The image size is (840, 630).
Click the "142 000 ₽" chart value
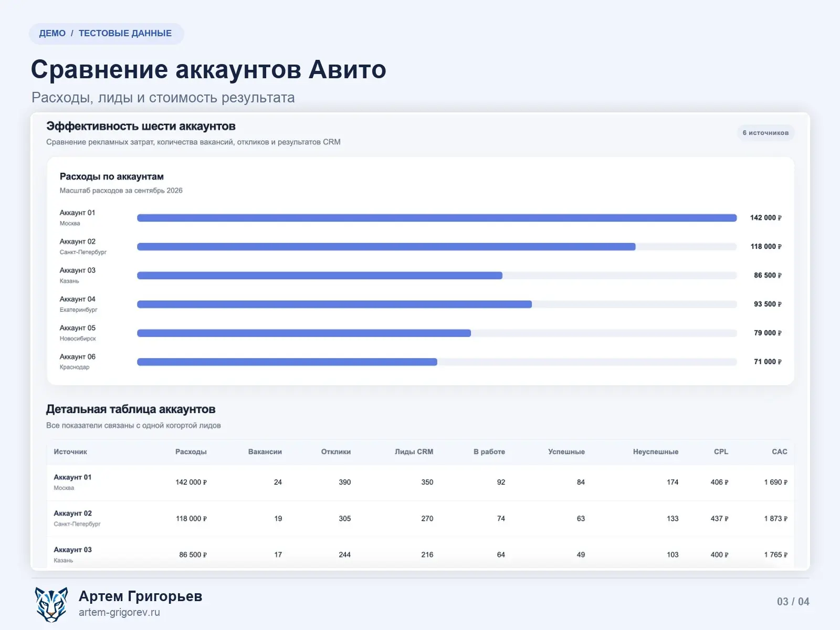(765, 218)
